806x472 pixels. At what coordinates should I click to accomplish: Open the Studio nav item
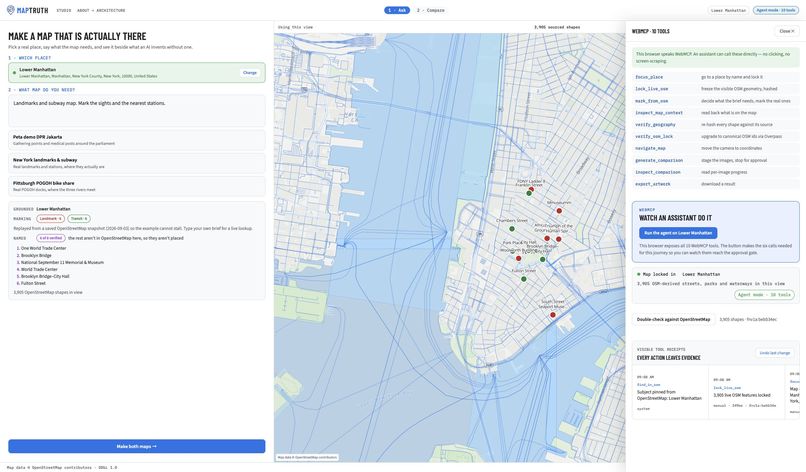pyautogui.click(x=64, y=10)
